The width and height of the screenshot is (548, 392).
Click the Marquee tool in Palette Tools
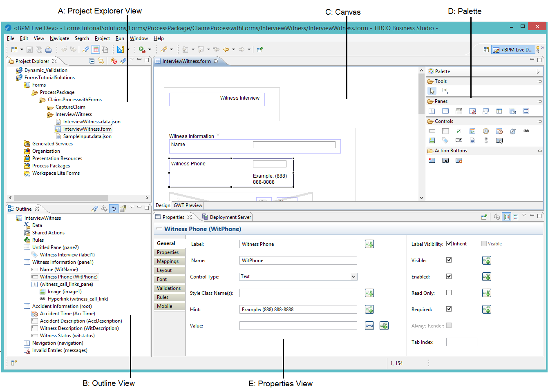445,91
